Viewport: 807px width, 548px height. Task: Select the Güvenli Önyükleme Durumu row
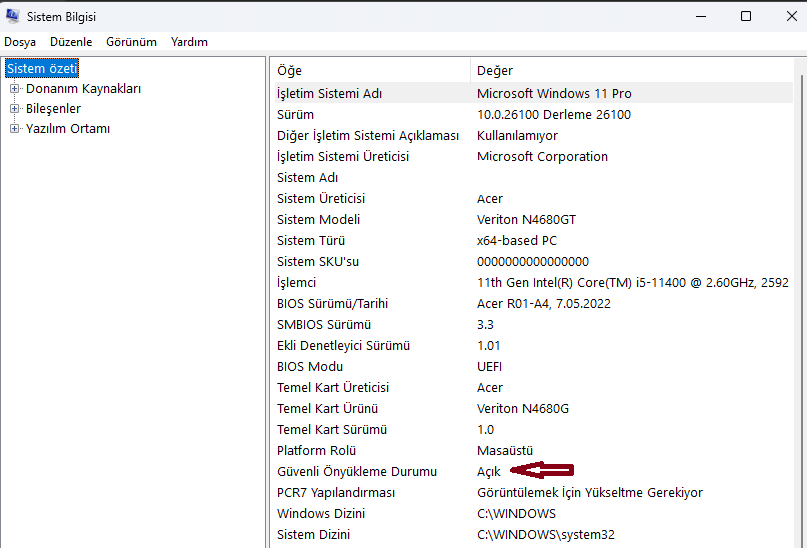(x=534, y=472)
